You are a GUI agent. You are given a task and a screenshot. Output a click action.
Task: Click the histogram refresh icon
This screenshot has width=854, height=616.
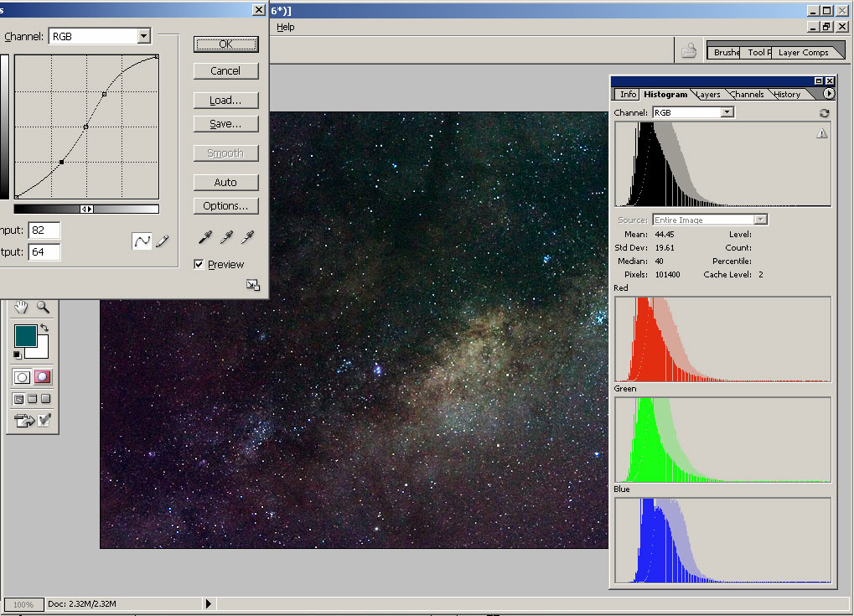click(x=824, y=113)
